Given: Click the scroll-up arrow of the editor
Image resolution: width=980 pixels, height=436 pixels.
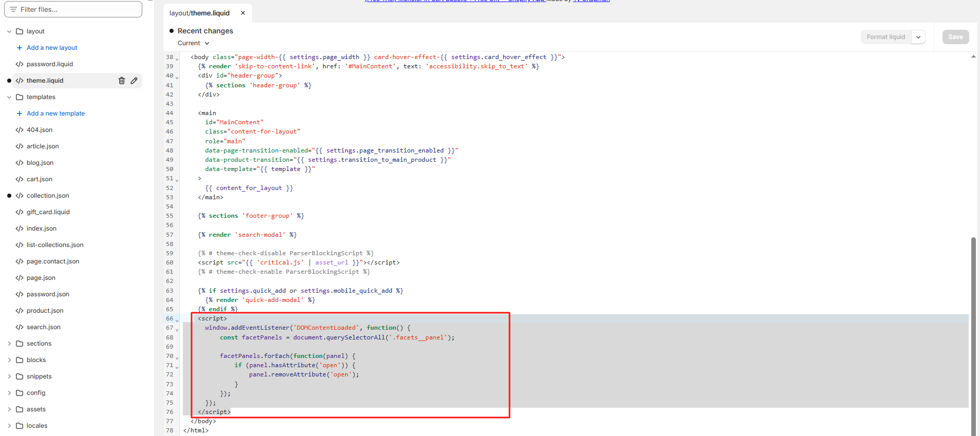Looking at the screenshot, I should [x=973, y=56].
